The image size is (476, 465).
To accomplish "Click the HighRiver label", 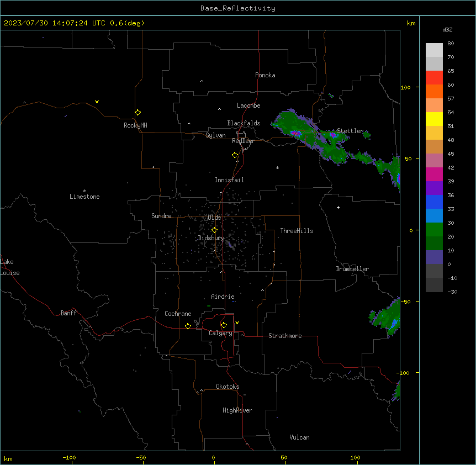I will [237, 410].
